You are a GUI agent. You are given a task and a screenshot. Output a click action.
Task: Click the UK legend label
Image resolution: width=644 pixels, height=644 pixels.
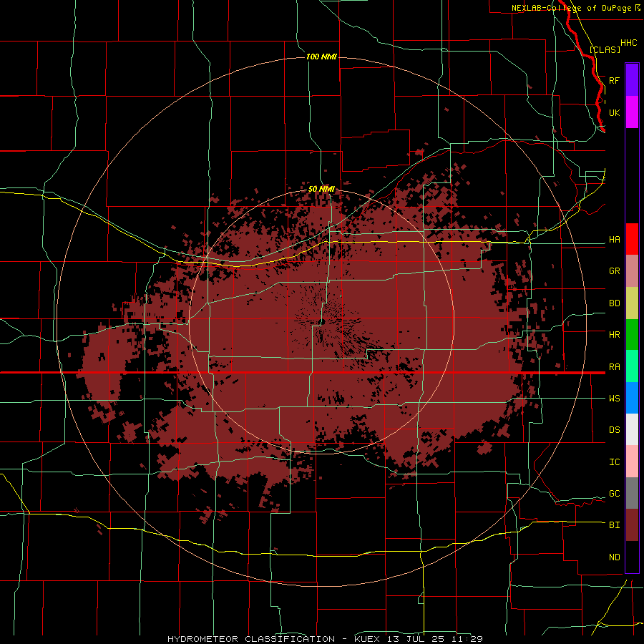pyautogui.click(x=614, y=112)
